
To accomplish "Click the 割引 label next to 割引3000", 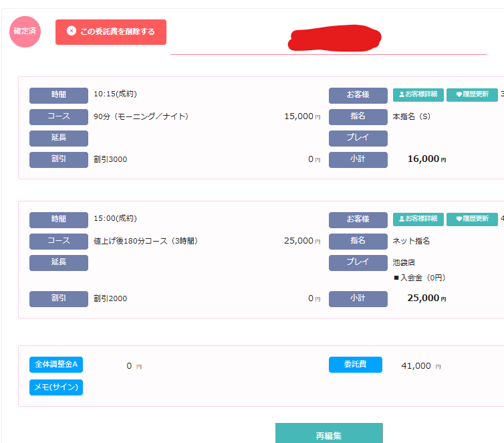I will coord(59,159).
